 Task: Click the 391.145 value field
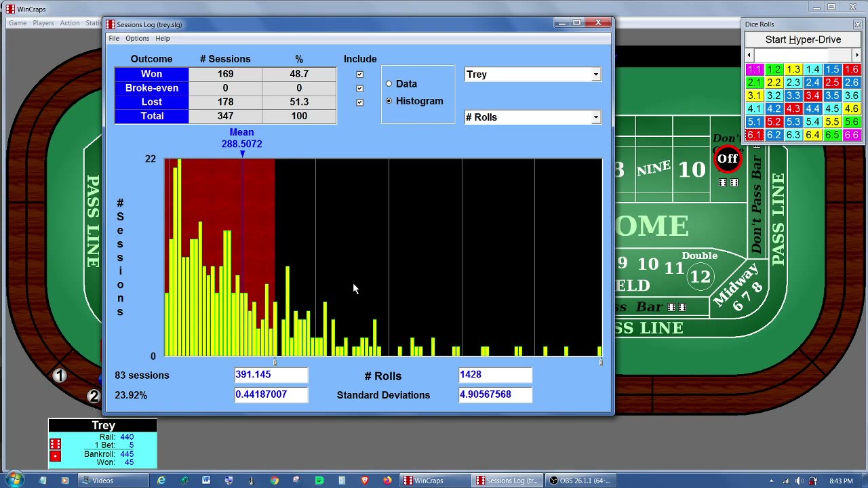[x=271, y=375]
